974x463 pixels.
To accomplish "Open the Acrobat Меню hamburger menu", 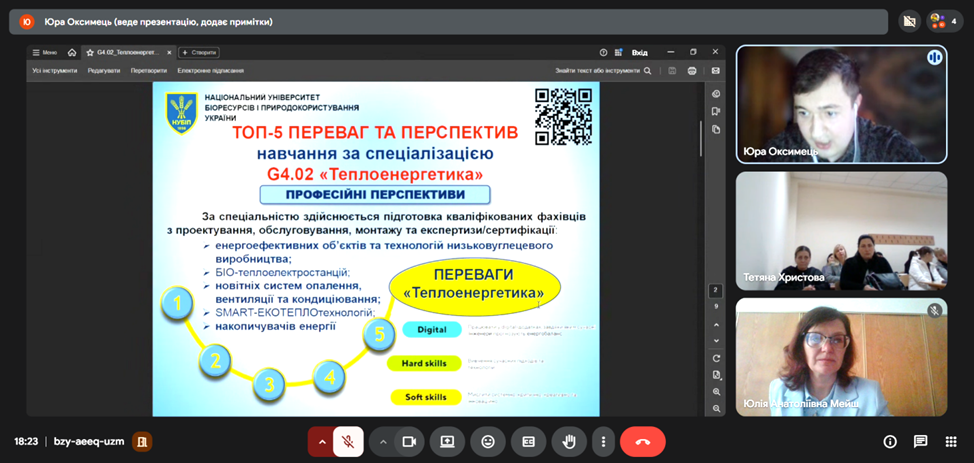I will pos(45,53).
